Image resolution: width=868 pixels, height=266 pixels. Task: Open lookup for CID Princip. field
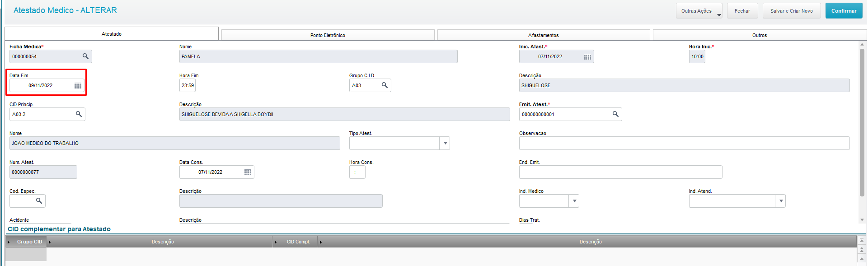[79, 114]
